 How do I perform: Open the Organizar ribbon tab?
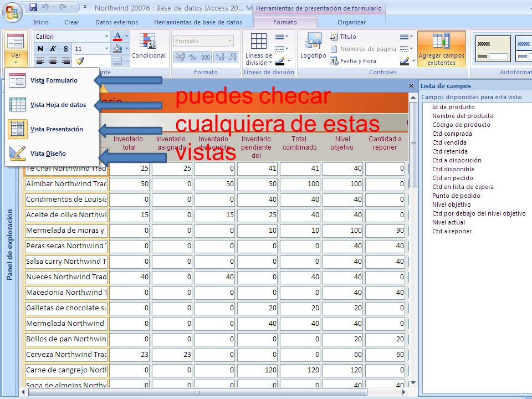click(x=351, y=22)
